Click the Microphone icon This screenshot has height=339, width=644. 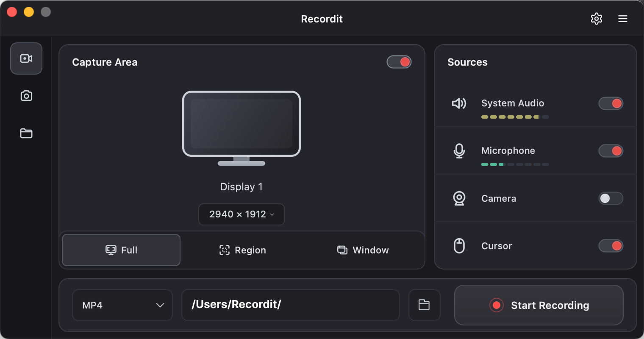[459, 151]
